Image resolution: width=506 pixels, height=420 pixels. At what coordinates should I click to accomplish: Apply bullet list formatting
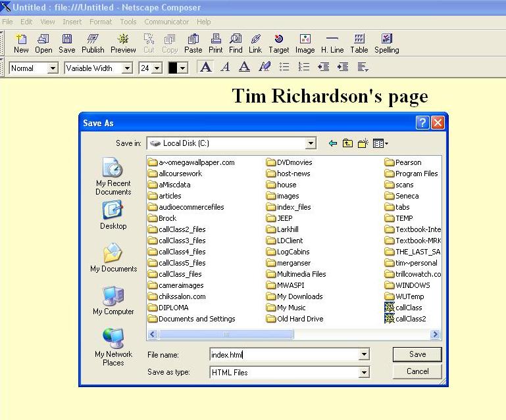(284, 67)
